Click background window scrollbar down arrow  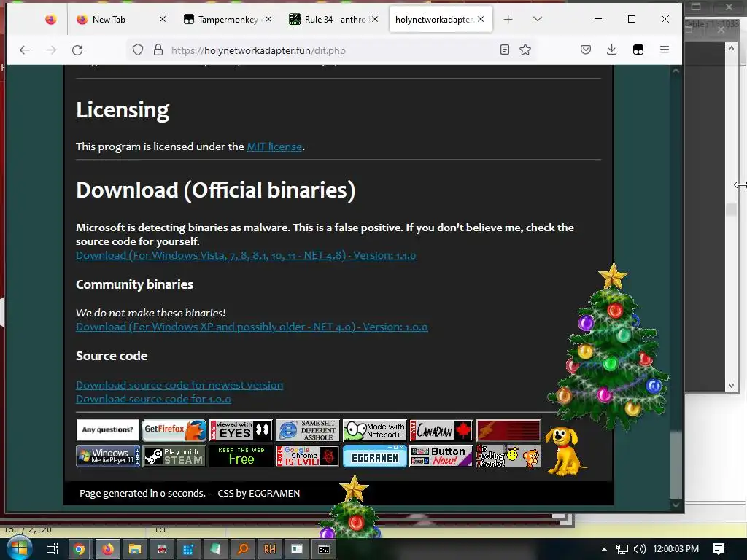pos(731,386)
